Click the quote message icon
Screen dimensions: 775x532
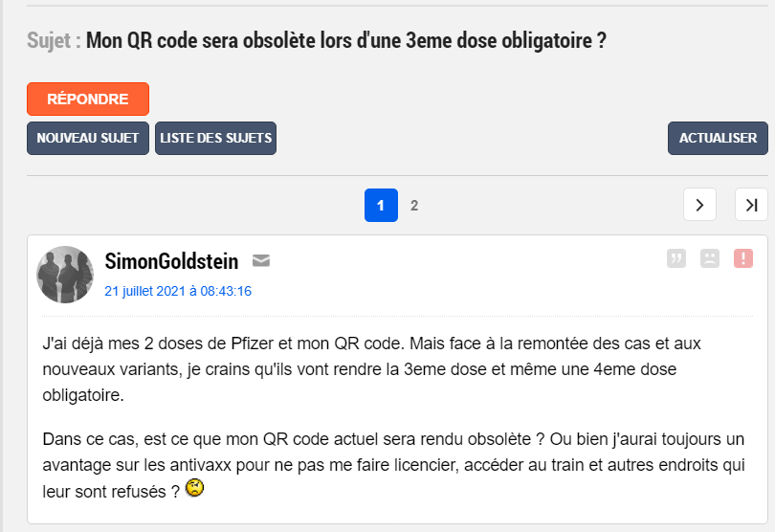pyautogui.click(x=676, y=258)
